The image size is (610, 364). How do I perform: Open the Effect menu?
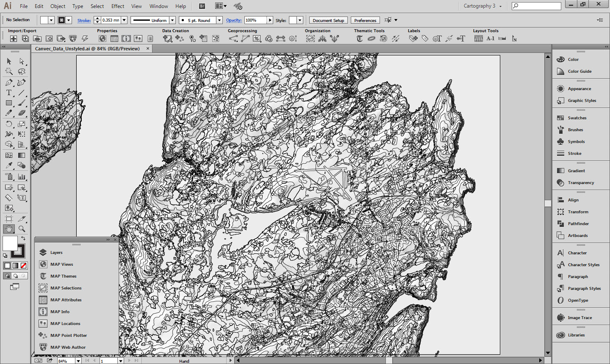pos(117,6)
